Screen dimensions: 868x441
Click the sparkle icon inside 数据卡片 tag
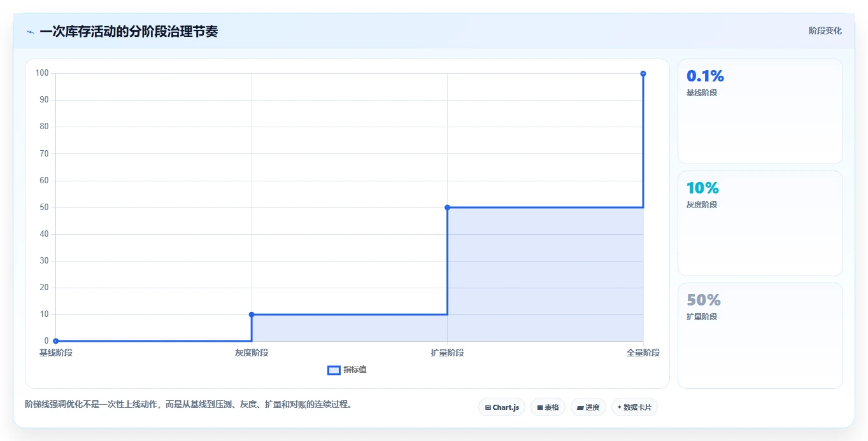point(620,407)
